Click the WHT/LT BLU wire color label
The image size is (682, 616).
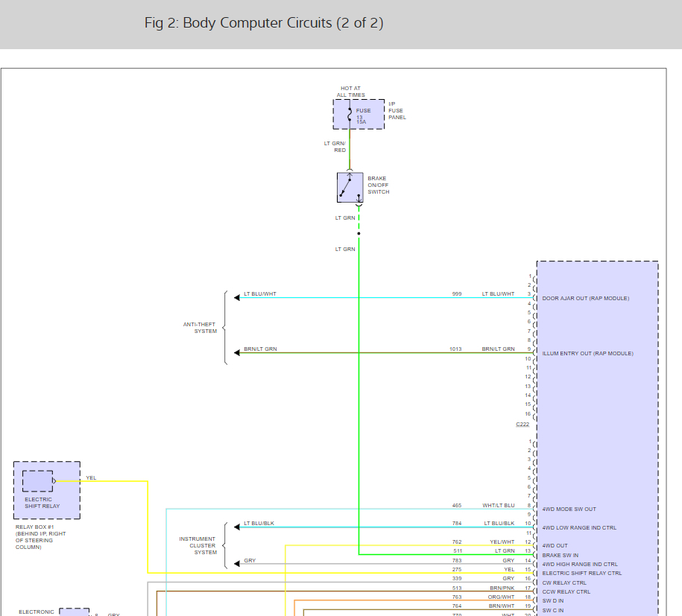click(499, 506)
